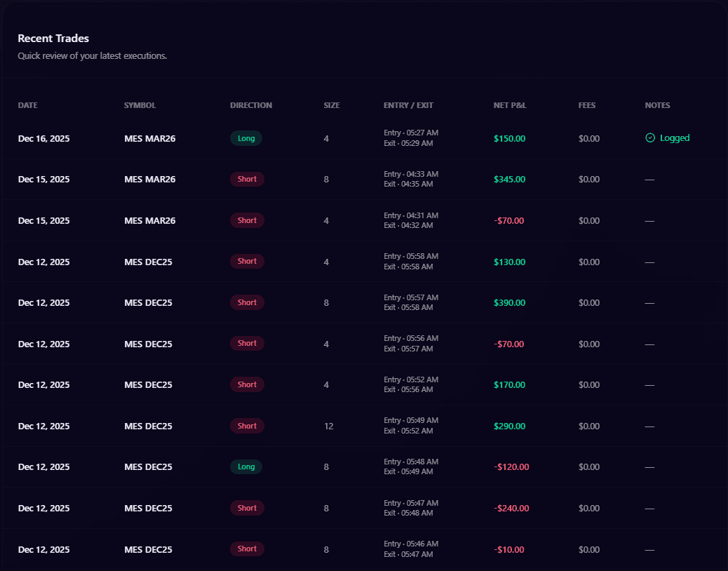Sort trades by DIRECTION column header
The width and height of the screenshot is (728, 571).
pyautogui.click(x=251, y=105)
